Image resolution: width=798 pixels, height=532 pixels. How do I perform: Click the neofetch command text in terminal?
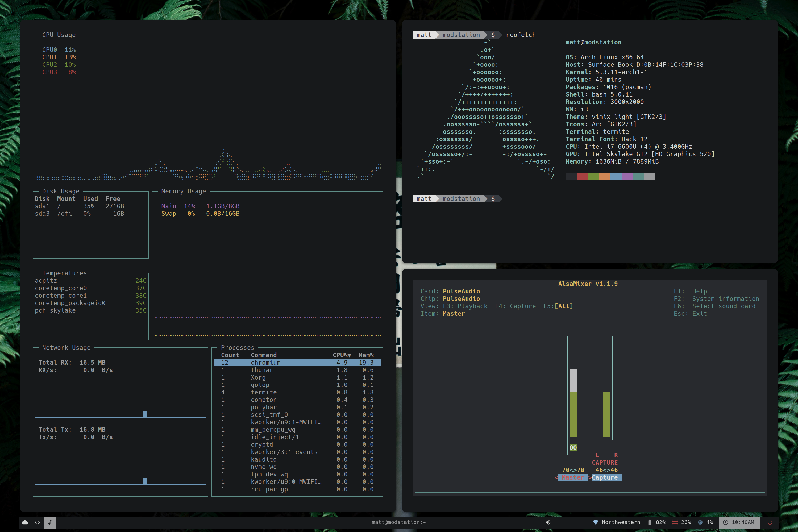521,35
